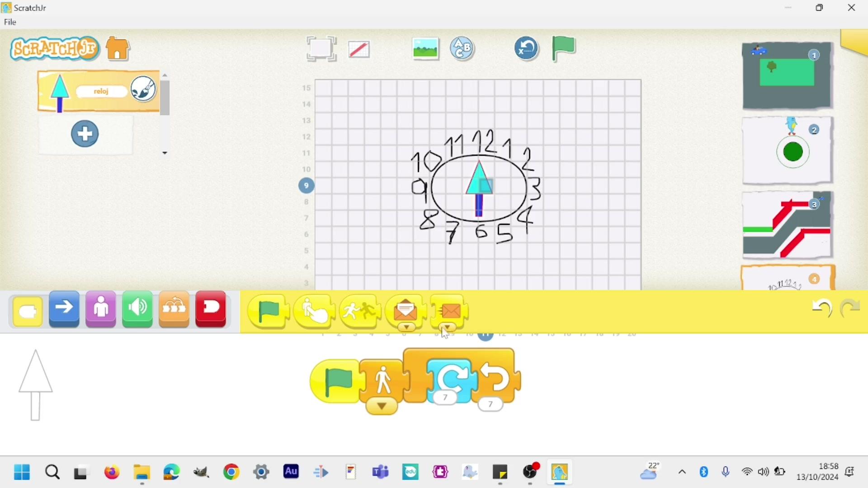This screenshot has width=868, height=488.
Task: Toggle the stage grid display off
Action: pyautogui.click(x=359, y=49)
